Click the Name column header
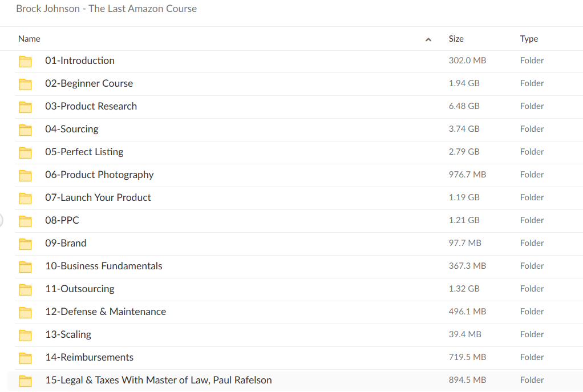 (x=29, y=38)
